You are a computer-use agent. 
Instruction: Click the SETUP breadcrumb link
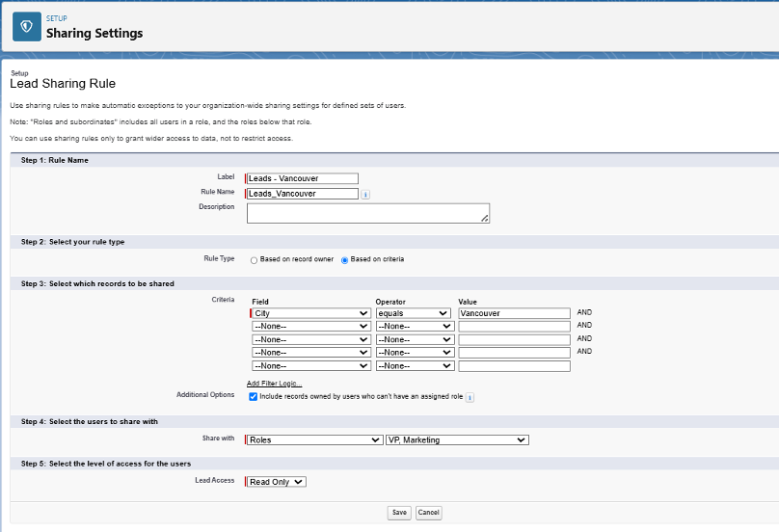[57, 18]
